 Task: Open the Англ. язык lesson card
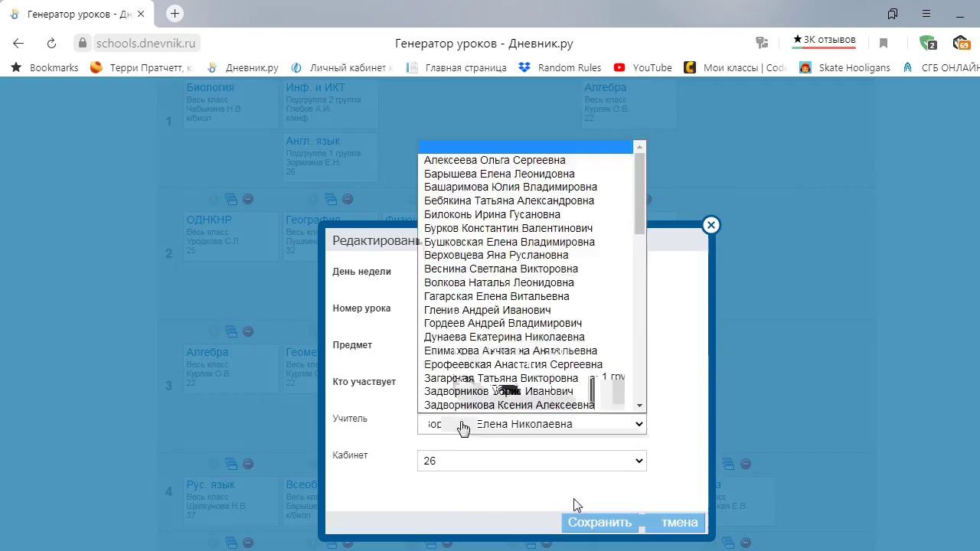[x=331, y=157]
